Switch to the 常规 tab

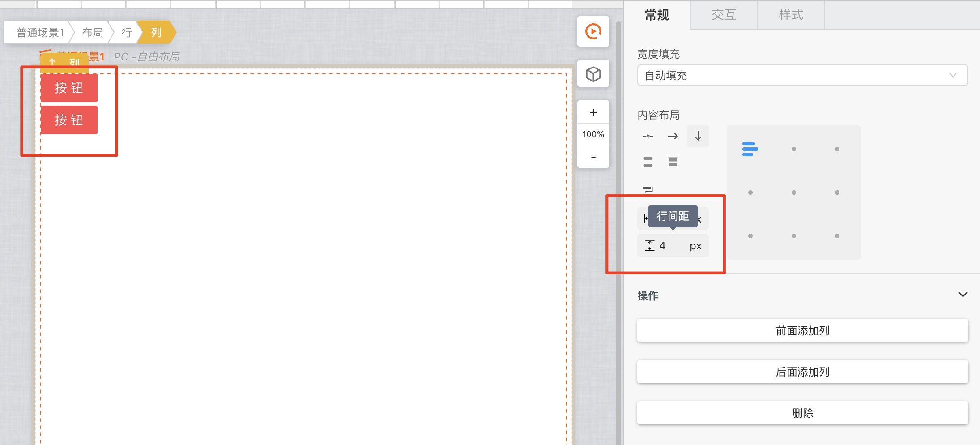pos(657,15)
